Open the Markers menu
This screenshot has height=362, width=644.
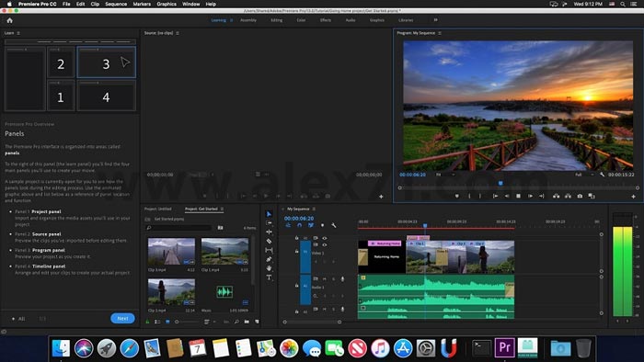[142, 4]
